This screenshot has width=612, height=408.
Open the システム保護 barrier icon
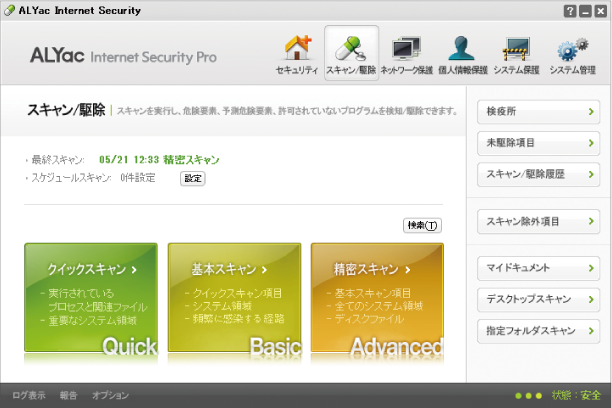tap(516, 54)
